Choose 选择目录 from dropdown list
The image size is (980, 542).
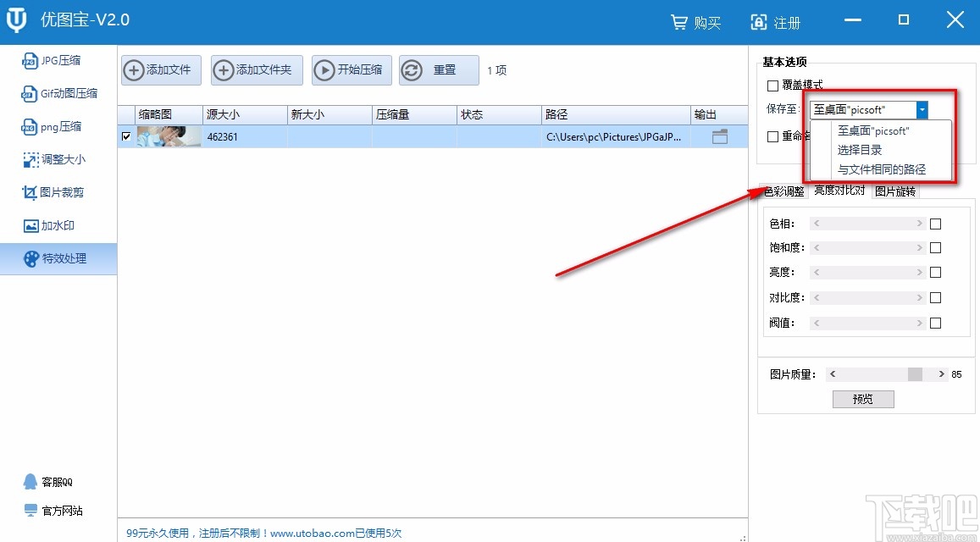point(860,150)
